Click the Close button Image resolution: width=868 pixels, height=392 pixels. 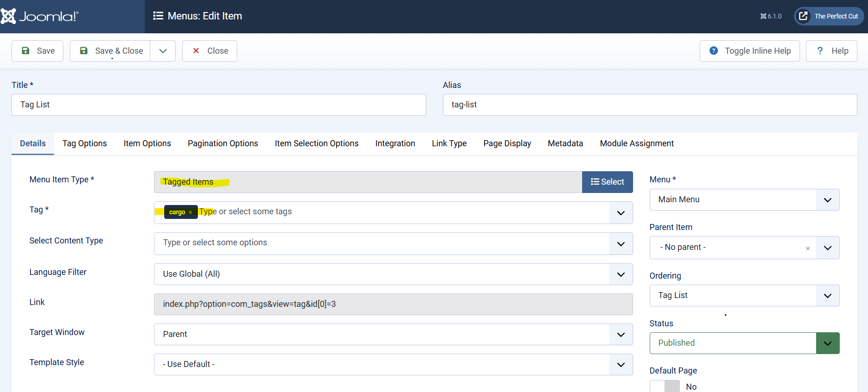coord(209,51)
